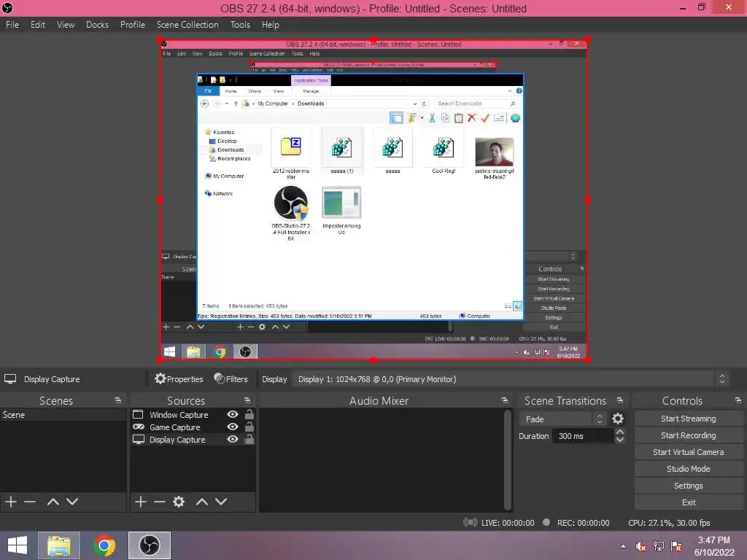Screen dimensions: 747x560
Task: Pop out the Scenes dock
Action: pyautogui.click(x=118, y=400)
